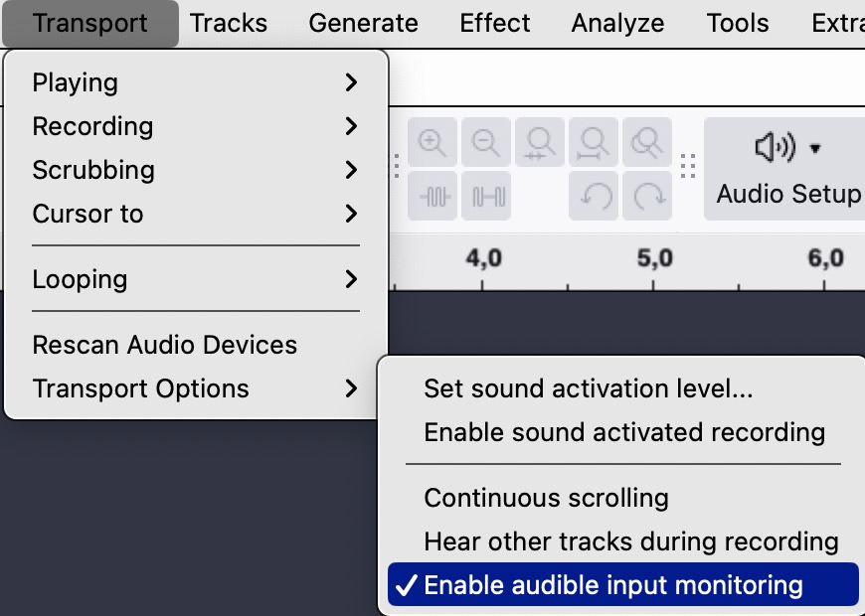The image size is (865, 616).
Task: Enable sound activated recording
Action: coord(624,432)
